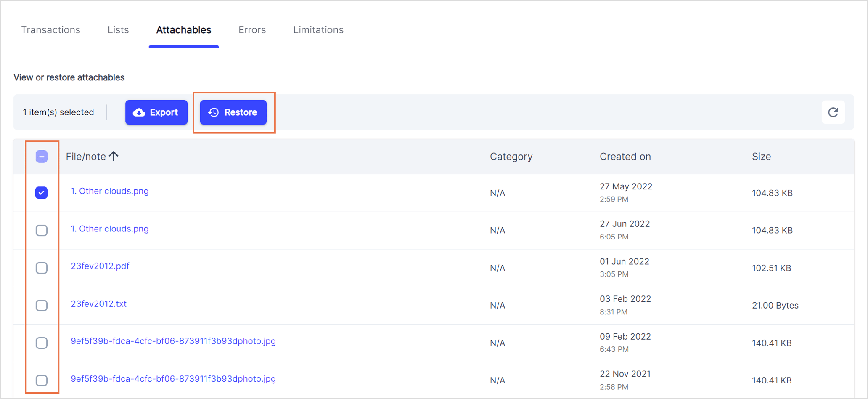
Task: Click the clock restore icon inside Restore button
Action: pyautogui.click(x=213, y=112)
